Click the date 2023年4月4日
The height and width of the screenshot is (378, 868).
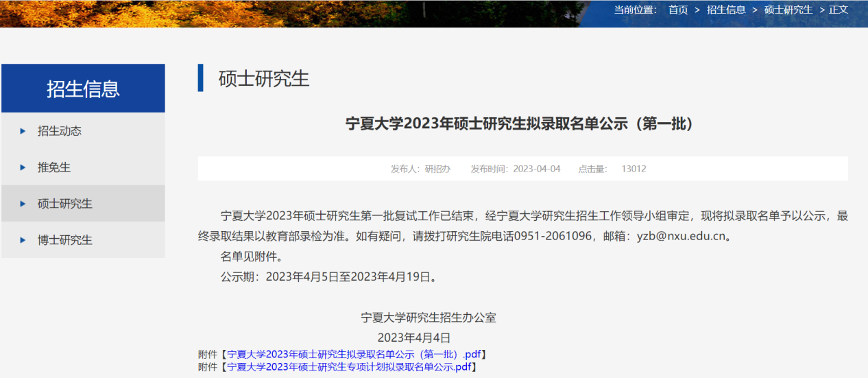[414, 338]
